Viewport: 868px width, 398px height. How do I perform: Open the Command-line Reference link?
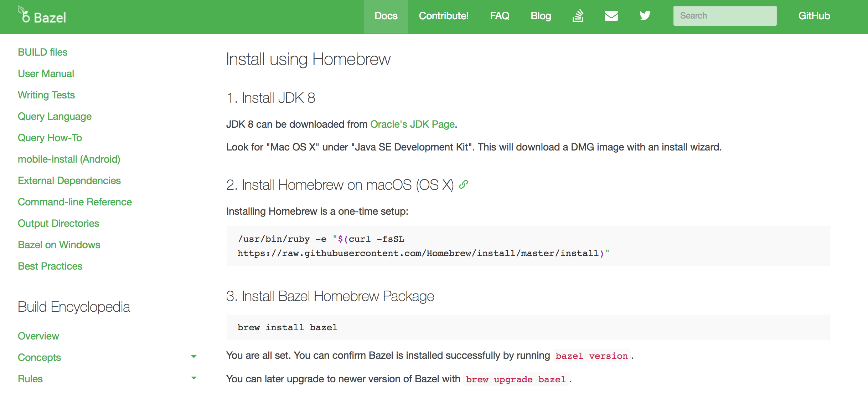75,202
